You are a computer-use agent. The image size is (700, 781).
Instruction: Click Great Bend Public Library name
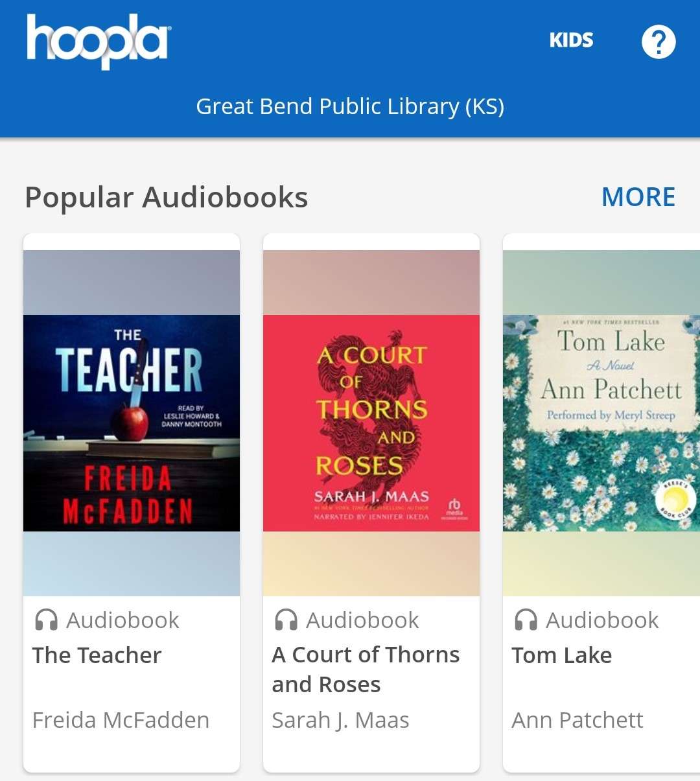coord(350,106)
